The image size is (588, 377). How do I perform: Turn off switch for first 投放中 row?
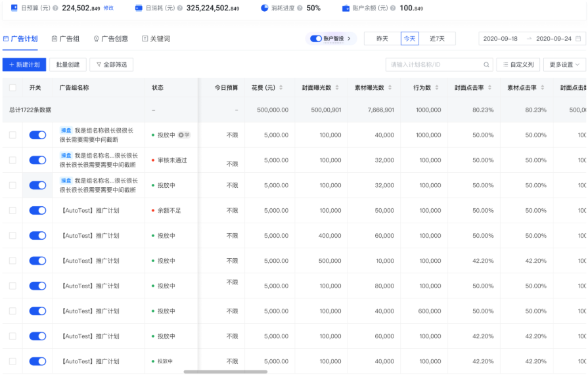(x=37, y=135)
